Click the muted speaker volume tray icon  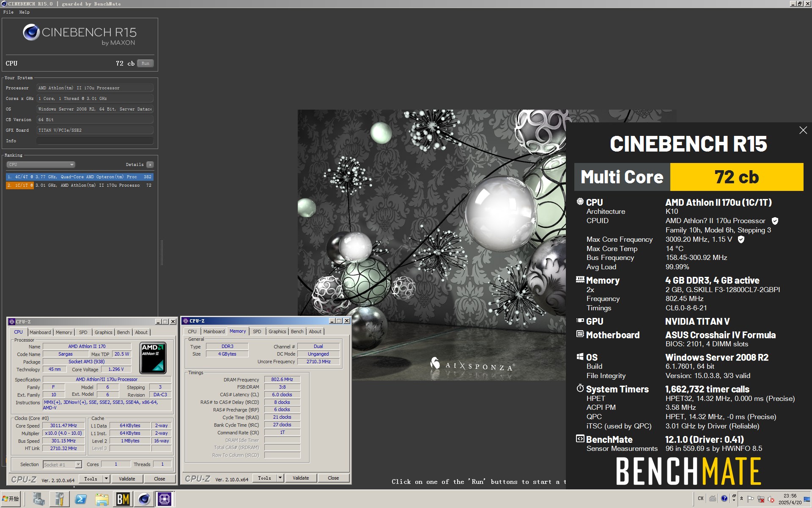pos(771,499)
